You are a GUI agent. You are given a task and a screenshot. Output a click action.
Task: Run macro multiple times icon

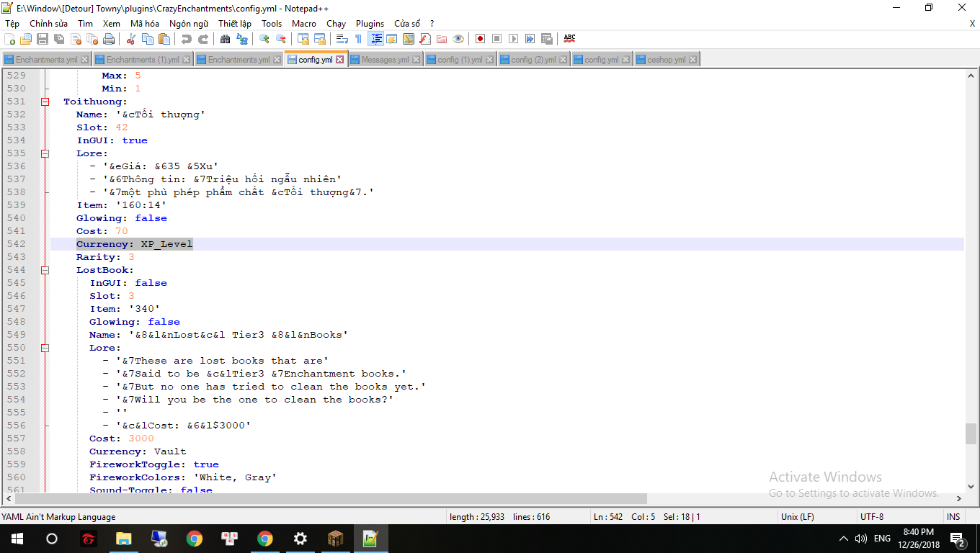[x=530, y=39]
